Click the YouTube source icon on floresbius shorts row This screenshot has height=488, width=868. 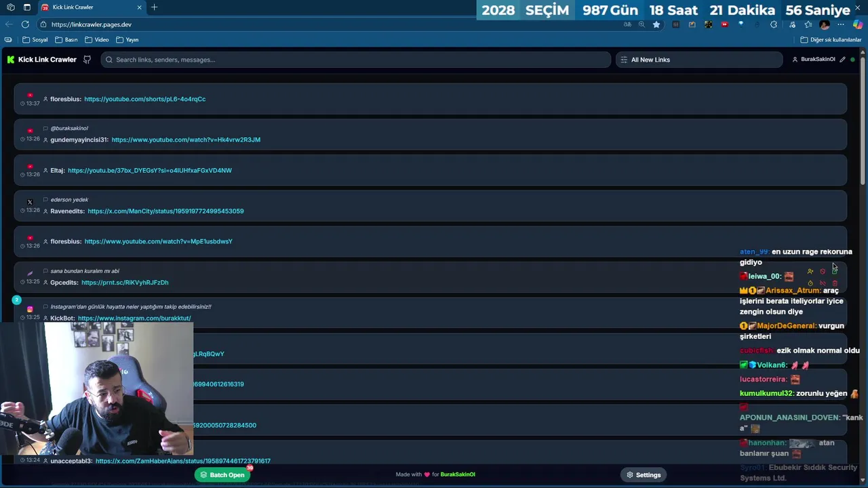(x=30, y=96)
